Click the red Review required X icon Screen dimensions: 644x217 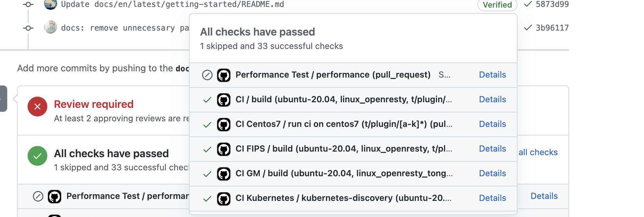[37, 107]
